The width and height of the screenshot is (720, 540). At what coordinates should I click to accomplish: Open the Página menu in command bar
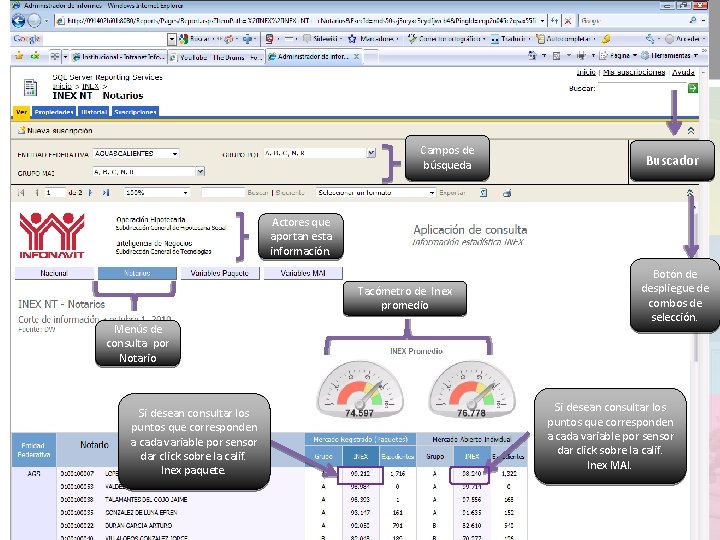618,56
